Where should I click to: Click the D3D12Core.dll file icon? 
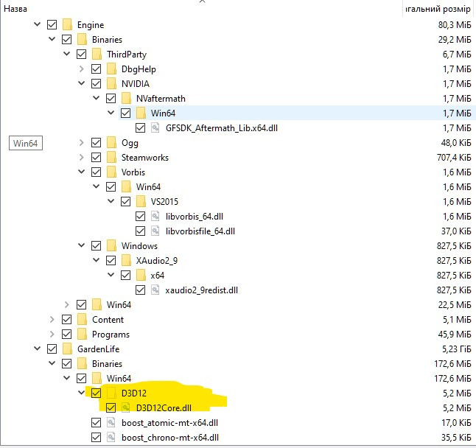(126, 407)
